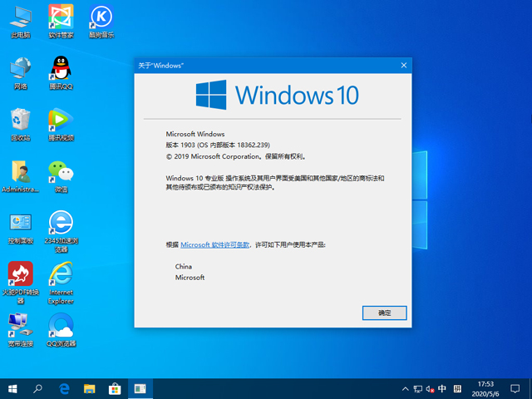The height and width of the screenshot is (399, 532).
Task: Open the 网络 (Network) desktop icon
Action: [21, 74]
